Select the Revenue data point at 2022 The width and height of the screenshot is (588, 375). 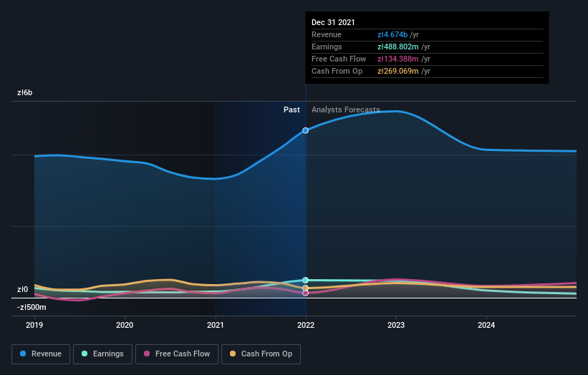click(306, 130)
